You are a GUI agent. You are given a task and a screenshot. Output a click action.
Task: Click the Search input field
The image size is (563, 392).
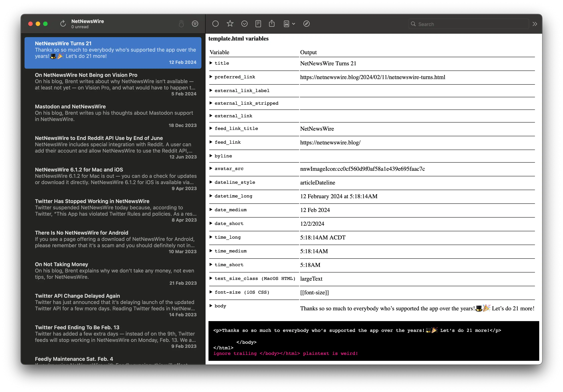(464, 24)
